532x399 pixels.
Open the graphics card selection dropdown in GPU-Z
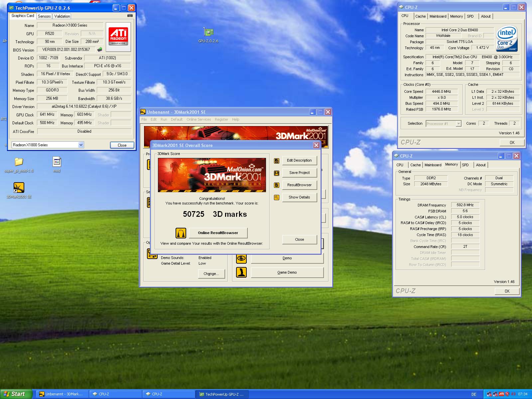point(81,145)
